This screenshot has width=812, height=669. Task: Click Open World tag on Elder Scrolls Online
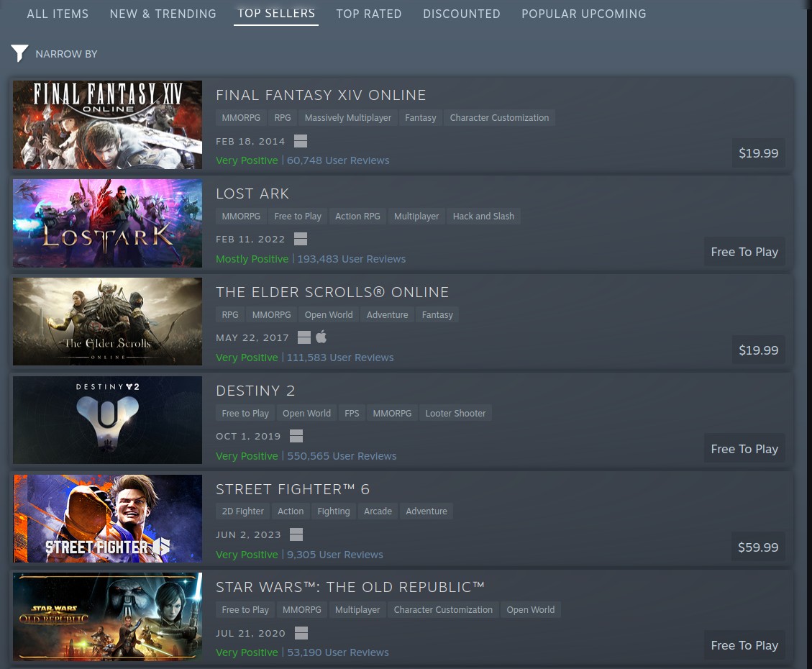[x=328, y=314]
